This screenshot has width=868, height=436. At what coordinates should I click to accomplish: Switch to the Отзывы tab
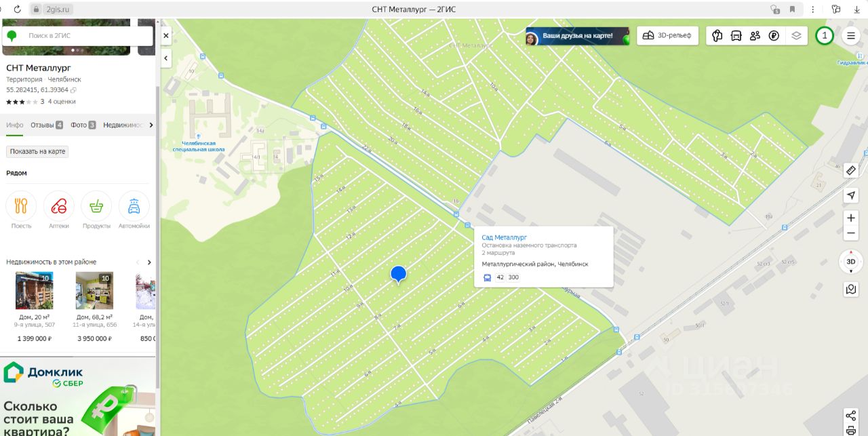click(47, 125)
